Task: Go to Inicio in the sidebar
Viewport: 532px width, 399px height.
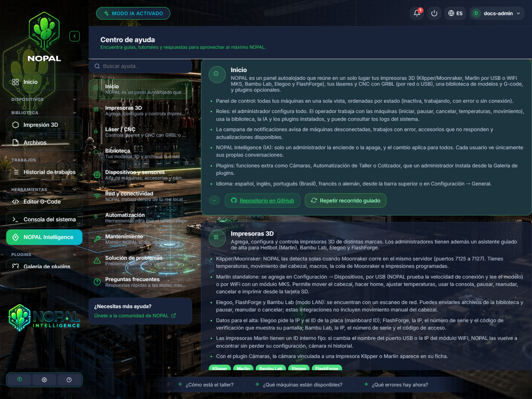Action: point(44,82)
